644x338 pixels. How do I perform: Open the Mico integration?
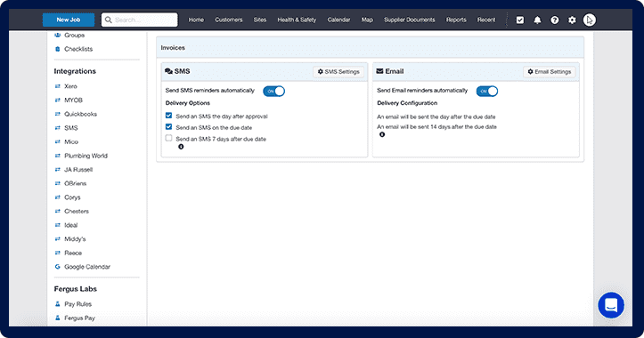pyautogui.click(x=71, y=142)
